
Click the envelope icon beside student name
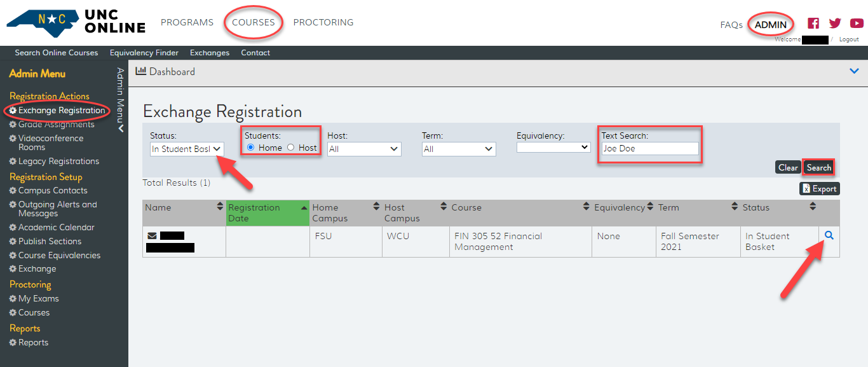pyautogui.click(x=152, y=236)
